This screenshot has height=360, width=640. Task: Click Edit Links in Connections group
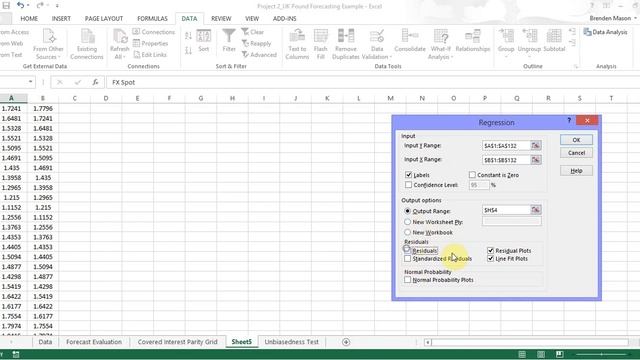point(150,54)
